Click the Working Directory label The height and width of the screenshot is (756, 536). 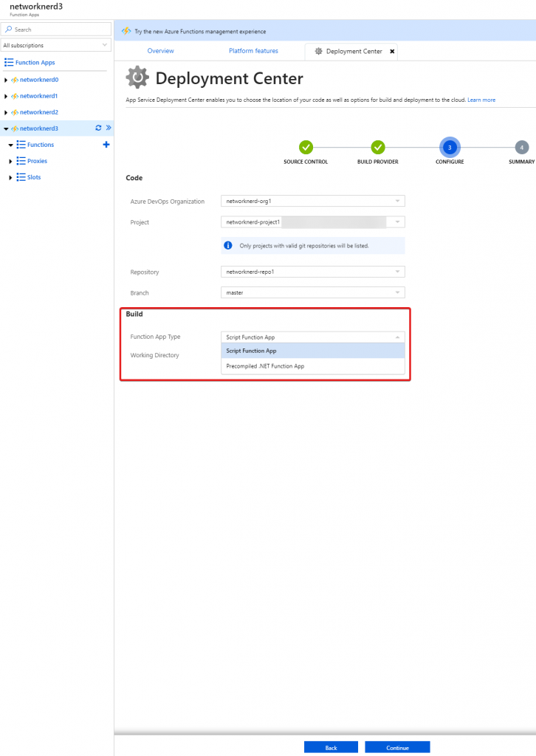pyautogui.click(x=154, y=355)
